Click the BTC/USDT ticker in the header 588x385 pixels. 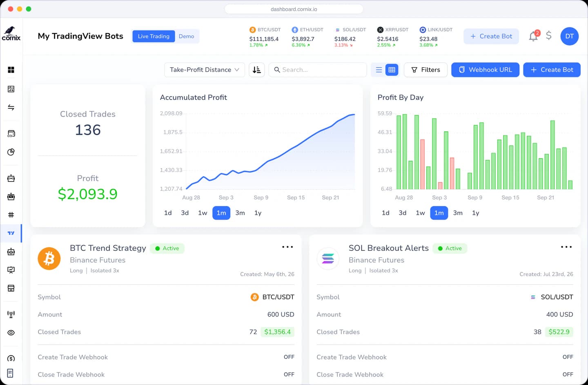pos(265,37)
